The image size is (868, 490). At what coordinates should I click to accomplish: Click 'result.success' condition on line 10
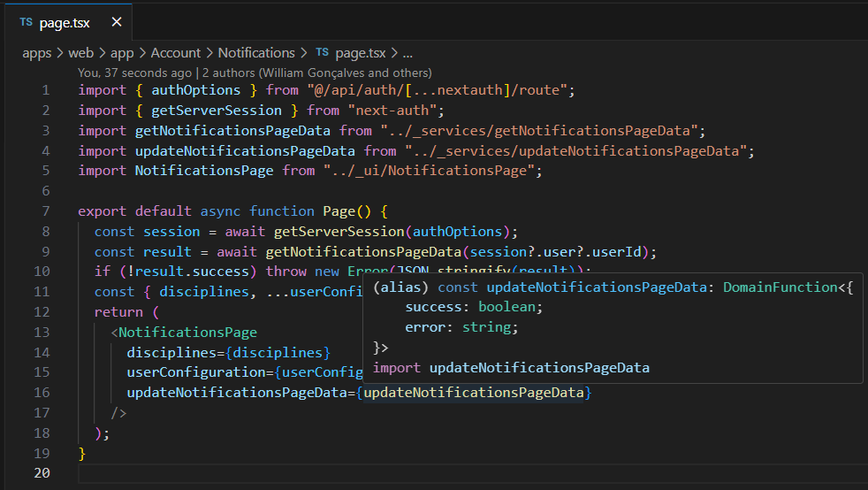[x=192, y=272]
